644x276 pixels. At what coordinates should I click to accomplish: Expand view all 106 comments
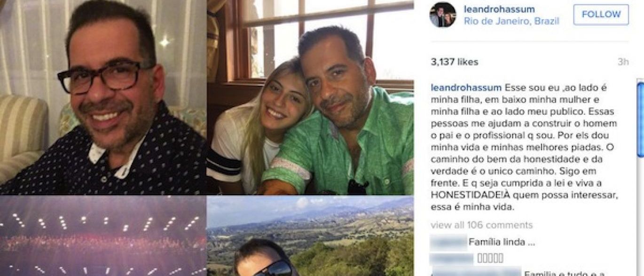481,225
